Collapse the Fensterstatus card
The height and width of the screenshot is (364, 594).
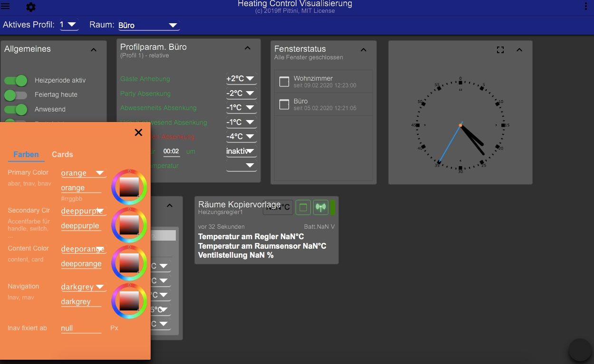tap(364, 50)
